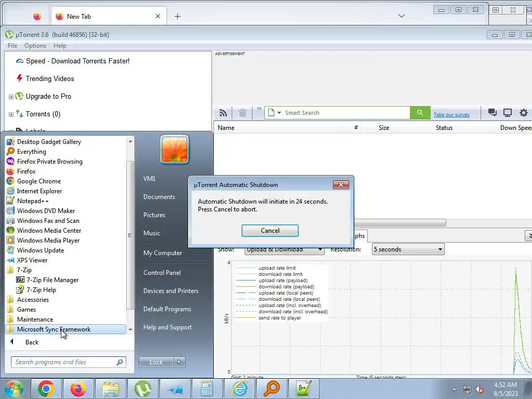Click the new file icon in Smart Search
The image size is (532, 399).
[271, 113]
